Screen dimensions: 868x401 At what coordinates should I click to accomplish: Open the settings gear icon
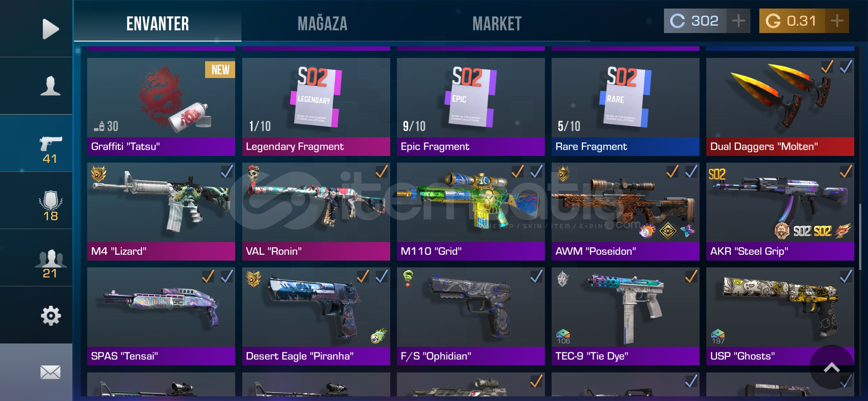pos(50,316)
